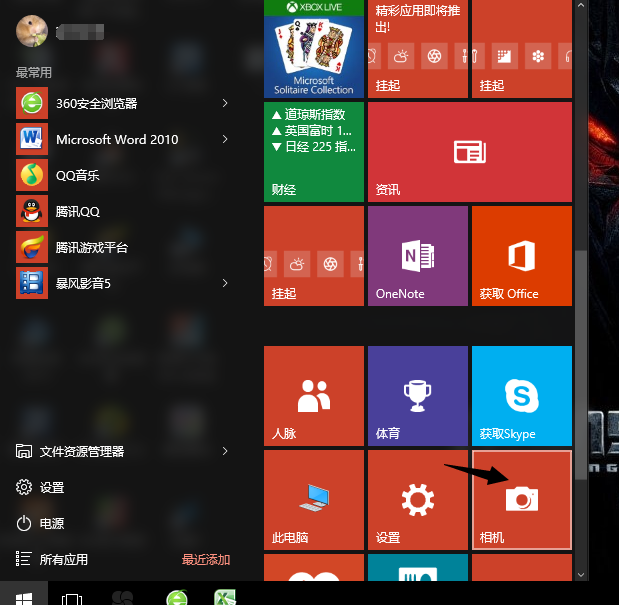Open the 挂起 tile beside OneNote
This screenshot has width=619, height=605.
coord(314,256)
